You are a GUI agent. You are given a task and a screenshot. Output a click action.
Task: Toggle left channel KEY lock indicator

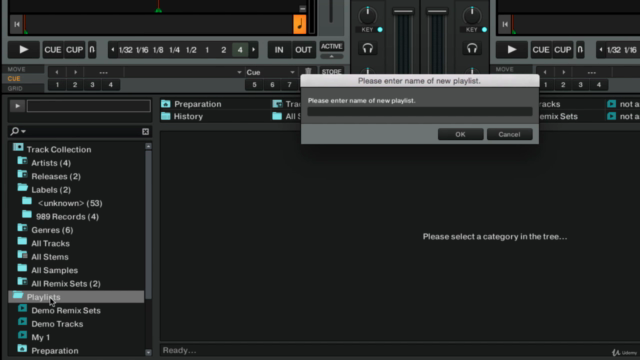(380, 29)
